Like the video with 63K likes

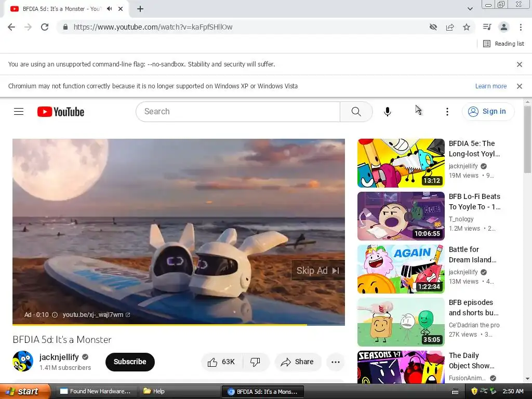coord(222,362)
